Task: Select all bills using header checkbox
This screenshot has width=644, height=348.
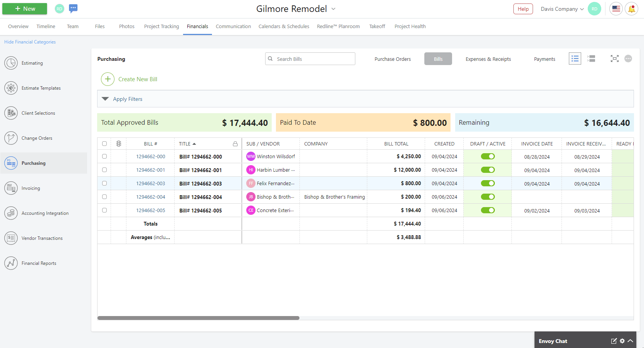Action: point(104,144)
